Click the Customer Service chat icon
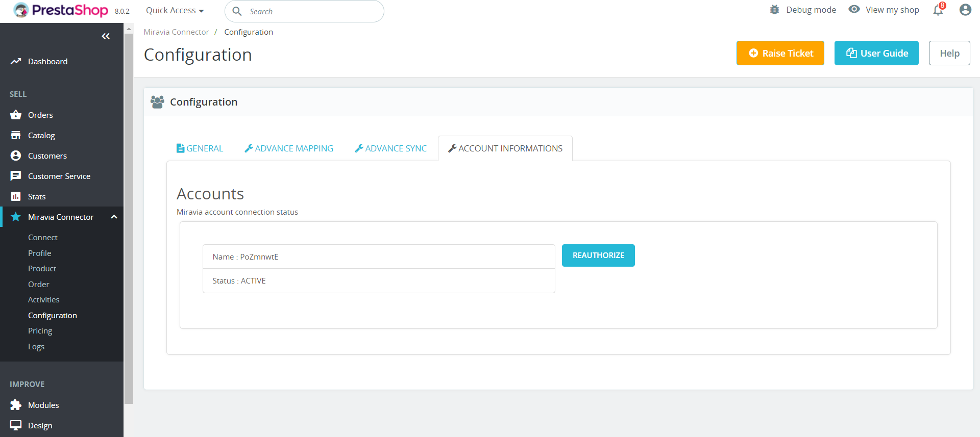The image size is (980, 437). point(16,176)
